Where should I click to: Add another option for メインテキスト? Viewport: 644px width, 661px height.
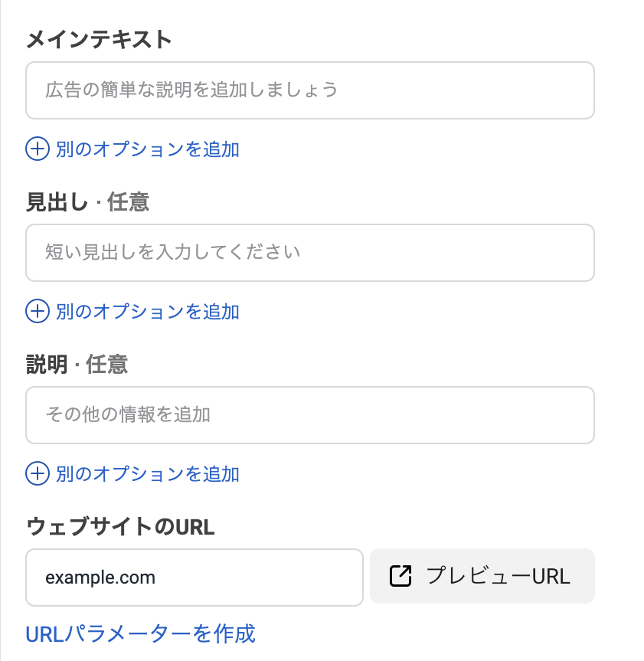point(147,149)
